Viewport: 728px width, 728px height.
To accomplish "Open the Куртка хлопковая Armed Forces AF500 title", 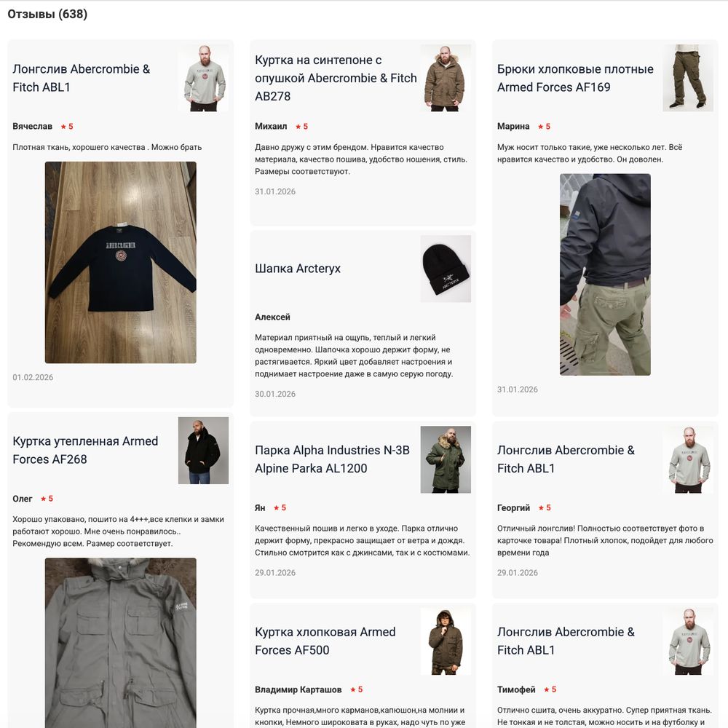I will (325, 641).
